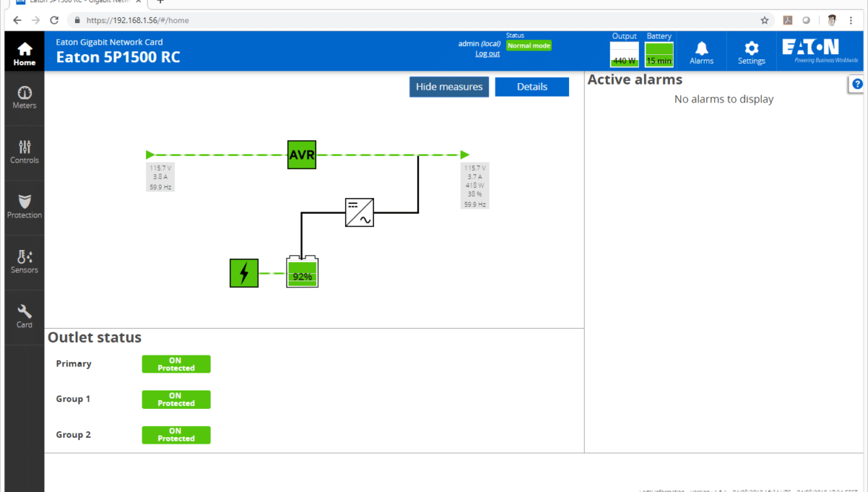The image size is (868, 492).
Task: Click the AVR block in diagram
Action: [x=302, y=154]
